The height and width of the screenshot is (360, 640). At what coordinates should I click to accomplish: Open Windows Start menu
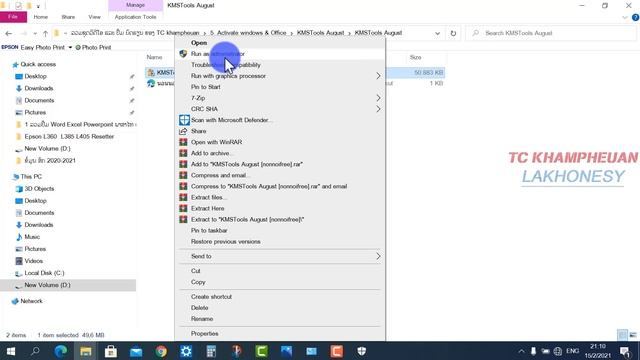[x=11, y=351]
